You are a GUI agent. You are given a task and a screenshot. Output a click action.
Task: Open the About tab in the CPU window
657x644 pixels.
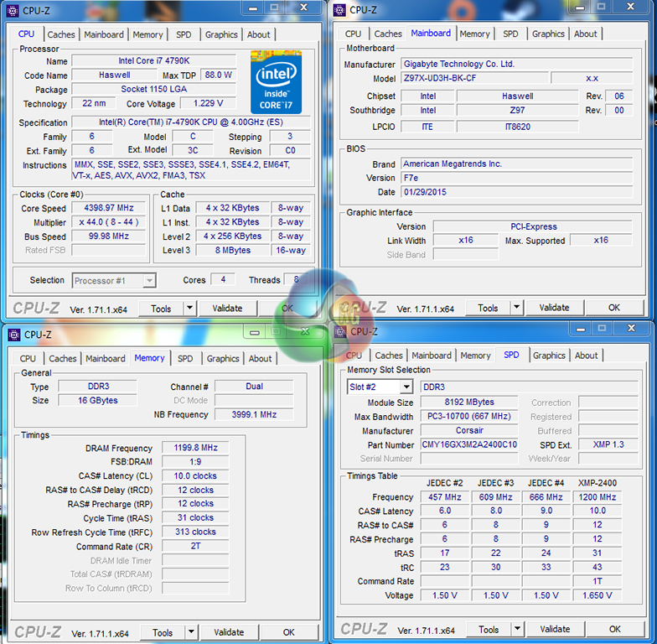(x=258, y=35)
